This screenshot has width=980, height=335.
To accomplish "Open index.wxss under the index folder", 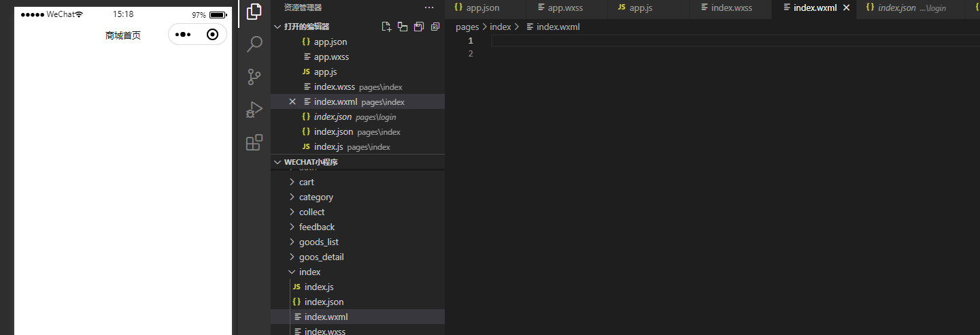I will coord(358,330).
